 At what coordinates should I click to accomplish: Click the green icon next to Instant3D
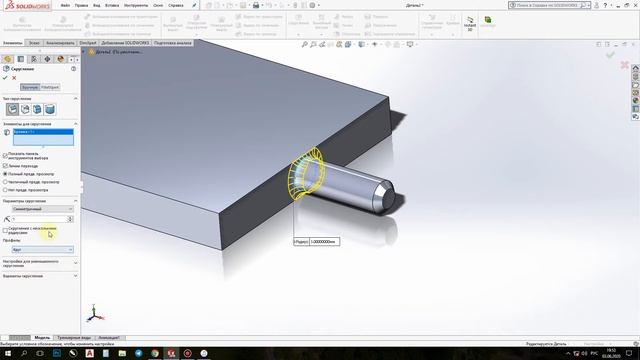(487, 21)
